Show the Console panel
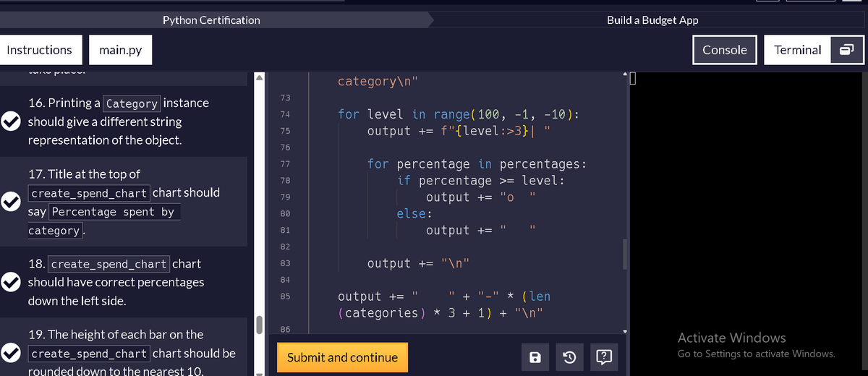This screenshot has width=868, height=376. click(x=725, y=50)
